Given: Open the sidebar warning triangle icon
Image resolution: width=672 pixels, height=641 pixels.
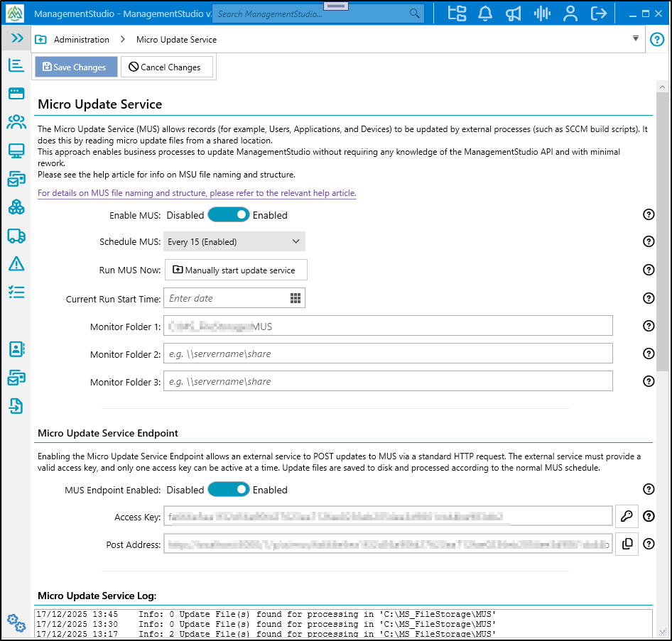Looking at the screenshot, I should (16, 264).
